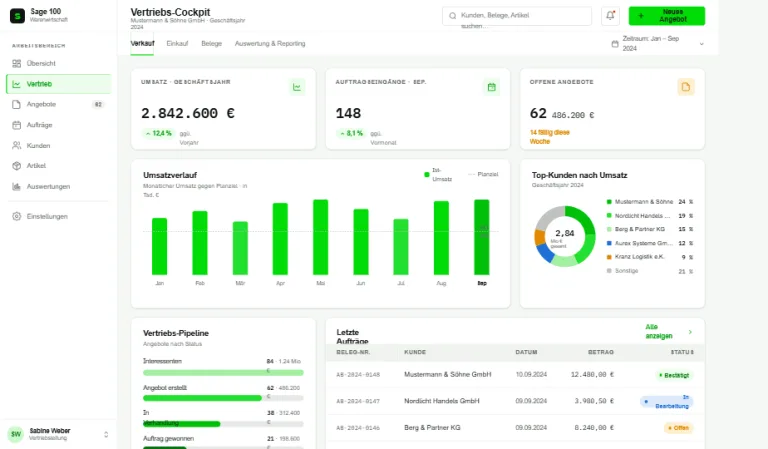This screenshot has width=768, height=449.
Task: Click the chevron next to Alle anzeigen
Action: (x=690, y=332)
